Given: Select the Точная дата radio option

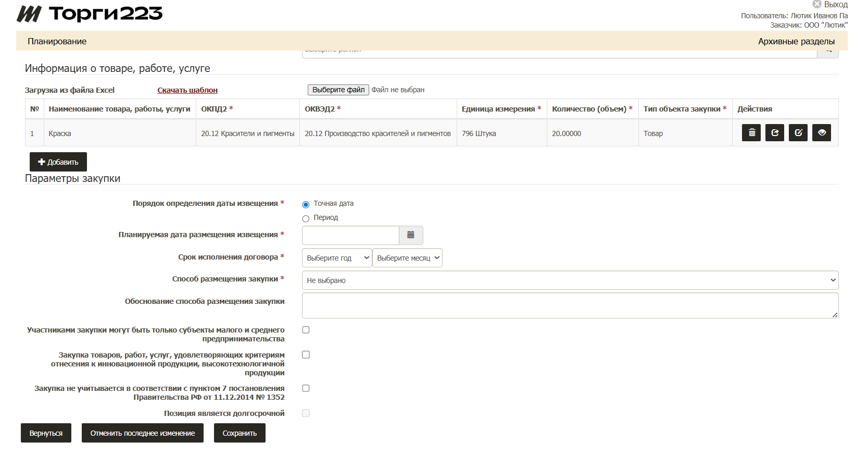Looking at the screenshot, I should [306, 204].
